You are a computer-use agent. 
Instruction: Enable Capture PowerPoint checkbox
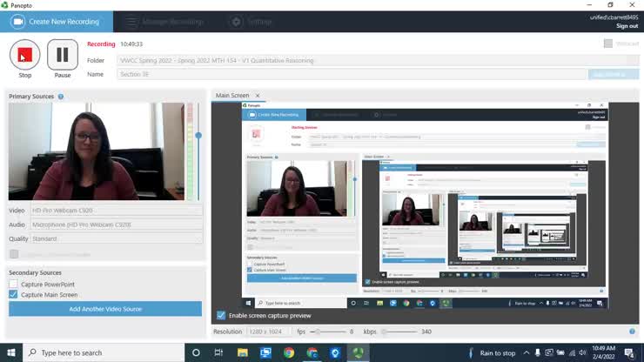(x=13, y=284)
